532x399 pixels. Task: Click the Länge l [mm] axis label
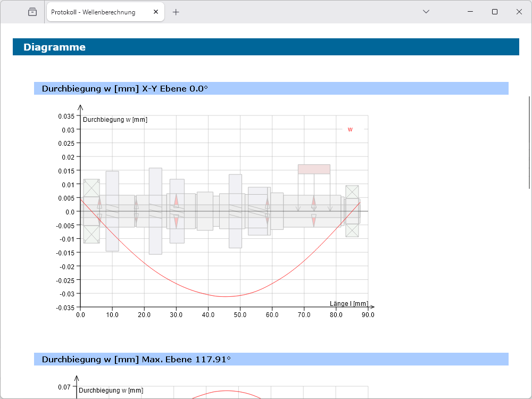348,303
